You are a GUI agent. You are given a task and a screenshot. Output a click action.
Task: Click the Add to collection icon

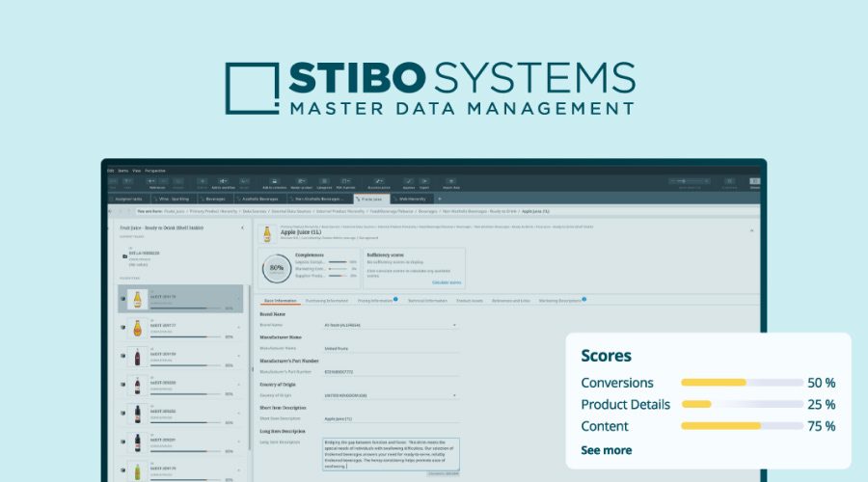point(274,183)
